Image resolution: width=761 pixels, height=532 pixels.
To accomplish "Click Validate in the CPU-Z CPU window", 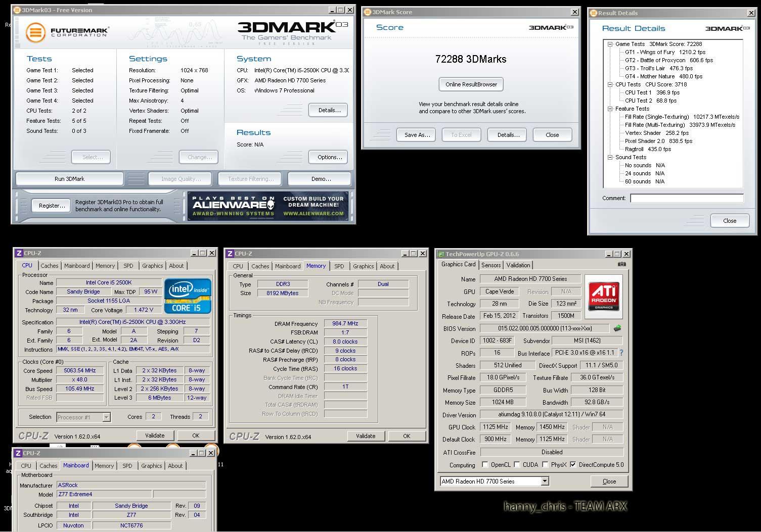I will 155,436.
